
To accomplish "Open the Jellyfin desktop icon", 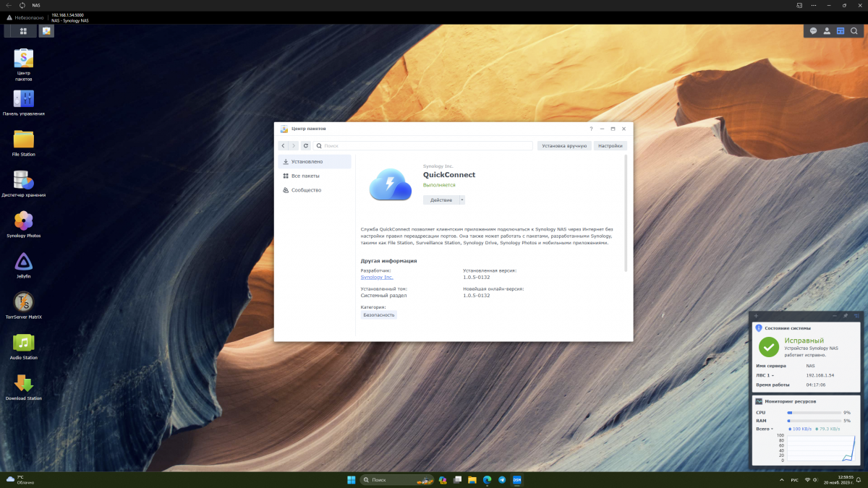I will [x=24, y=265].
